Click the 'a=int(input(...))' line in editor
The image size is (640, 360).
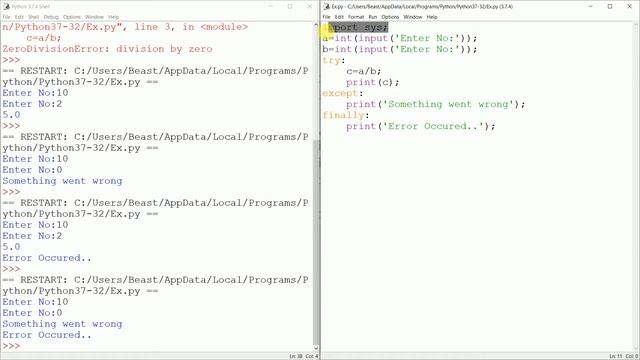[400, 38]
